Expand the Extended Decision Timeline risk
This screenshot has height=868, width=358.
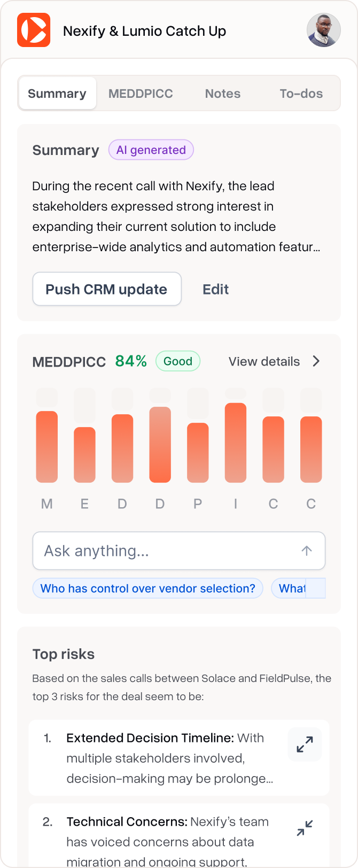(x=305, y=744)
